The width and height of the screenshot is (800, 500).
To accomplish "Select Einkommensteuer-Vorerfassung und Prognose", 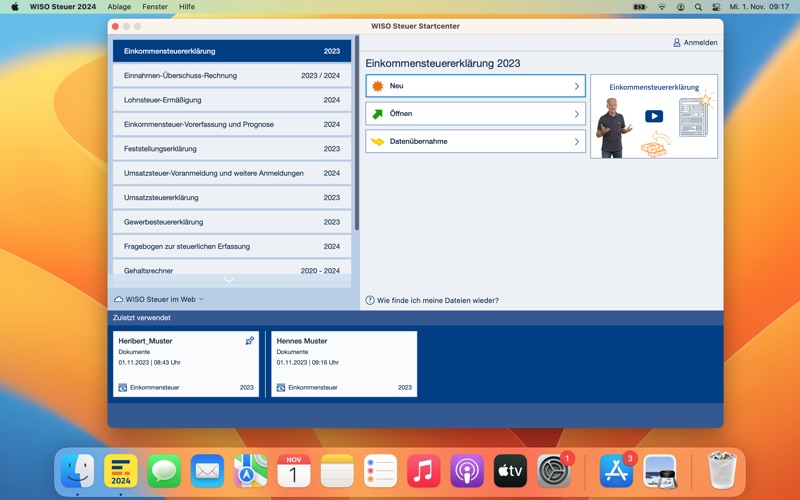I will pyautogui.click(x=232, y=124).
